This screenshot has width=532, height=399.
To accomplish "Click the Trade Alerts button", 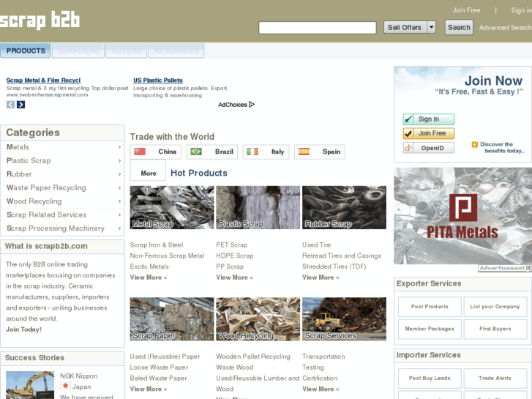I will (495, 378).
